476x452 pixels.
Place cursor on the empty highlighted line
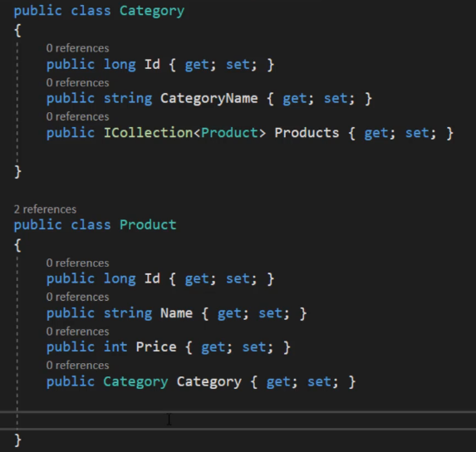tap(238, 420)
